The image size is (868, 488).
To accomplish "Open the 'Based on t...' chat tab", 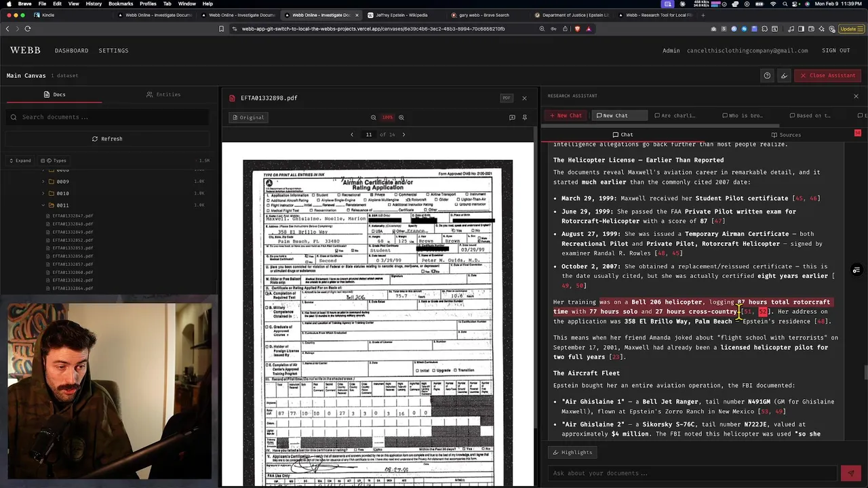I will [x=810, y=115].
